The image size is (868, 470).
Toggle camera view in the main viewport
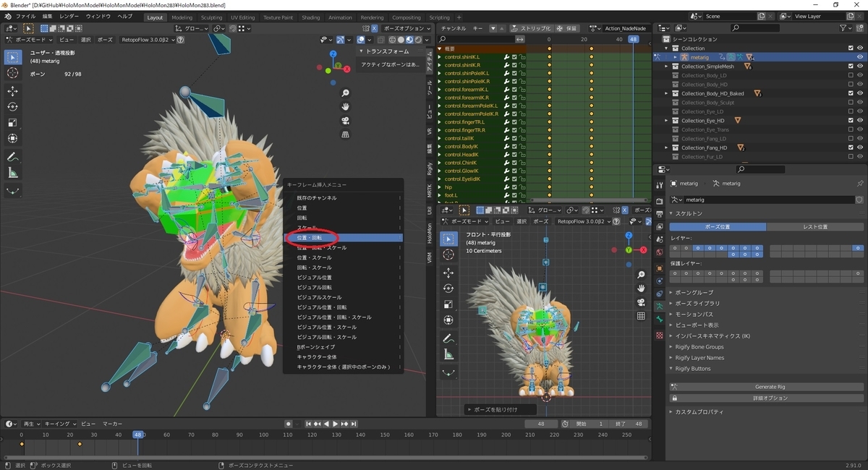pos(346,121)
